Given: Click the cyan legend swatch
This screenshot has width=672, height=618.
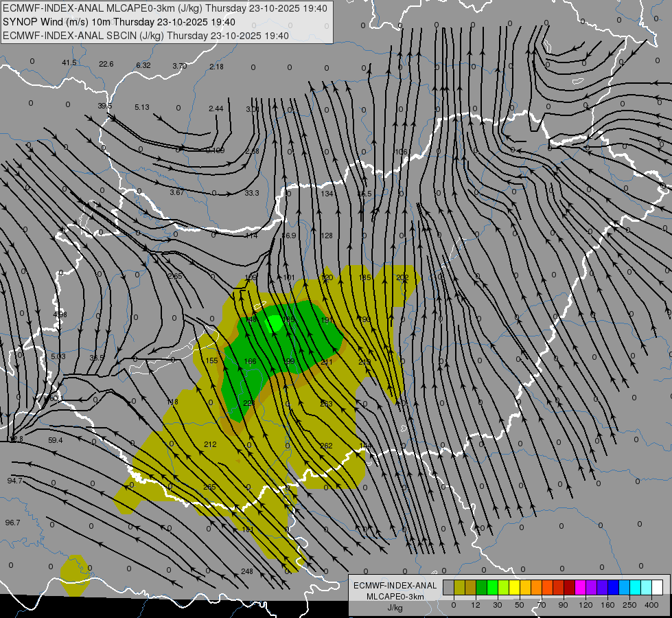Looking at the screenshot, I should tap(635, 587).
